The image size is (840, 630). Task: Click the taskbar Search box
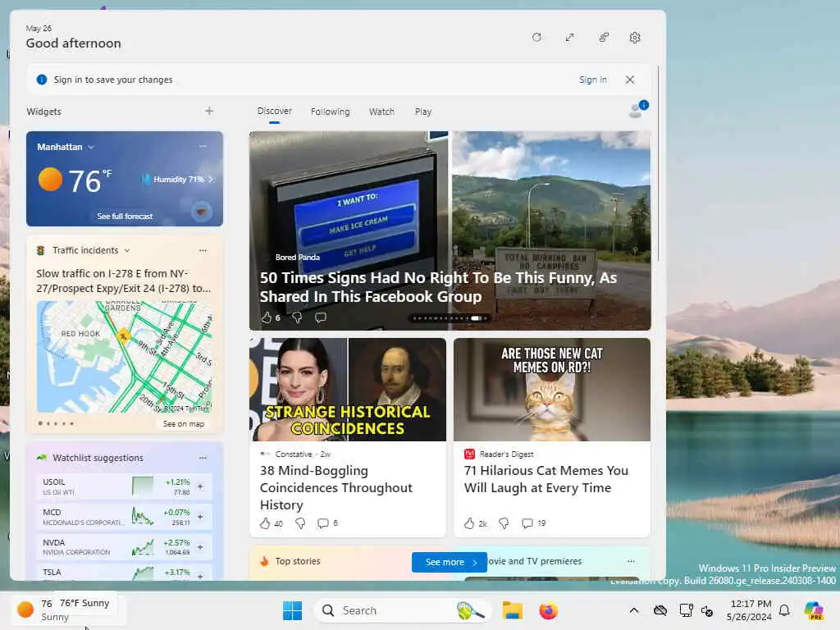402,610
